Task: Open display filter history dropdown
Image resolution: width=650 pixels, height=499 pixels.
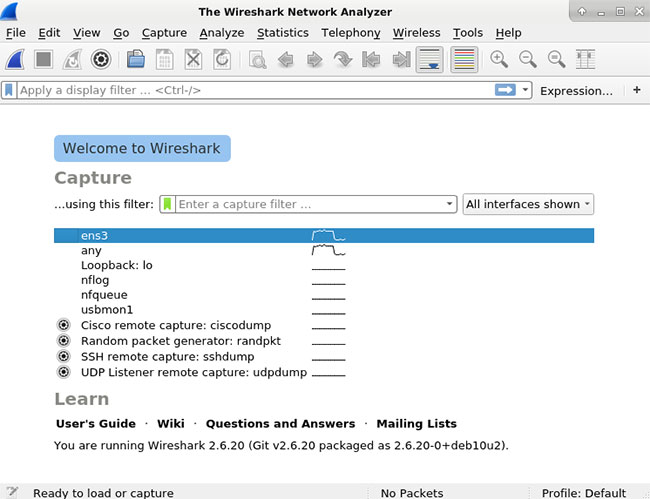Action: (525, 90)
